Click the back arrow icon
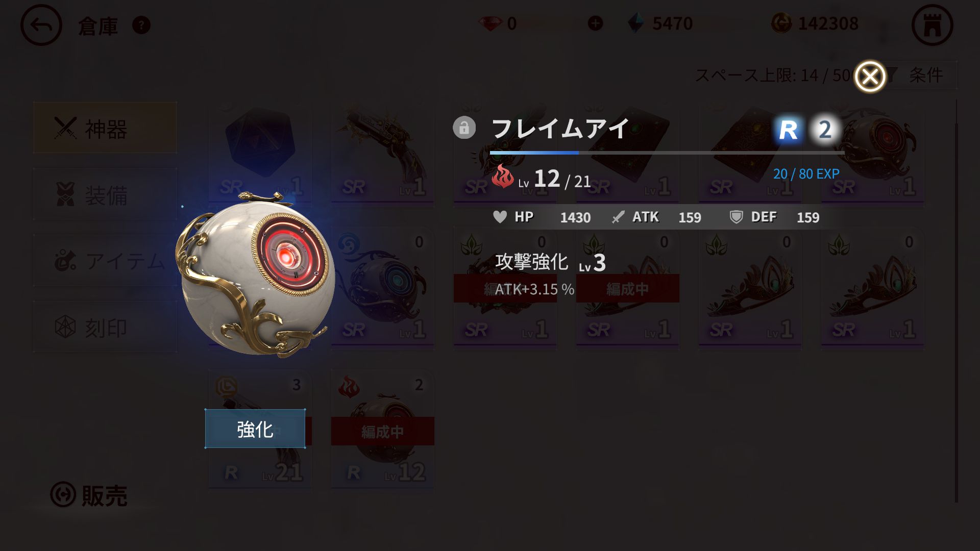The height and width of the screenshot is (551, 980). [41, 25]
